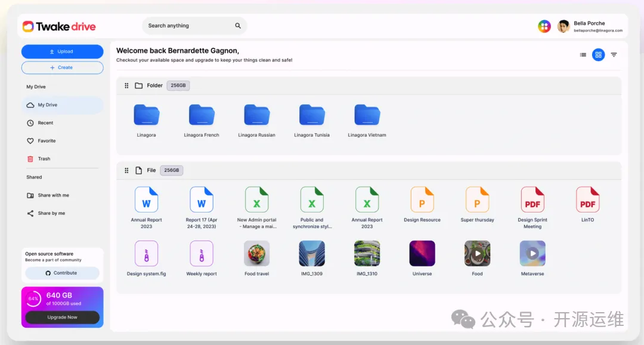Open the colorful app launcher icon

(544, 26)
